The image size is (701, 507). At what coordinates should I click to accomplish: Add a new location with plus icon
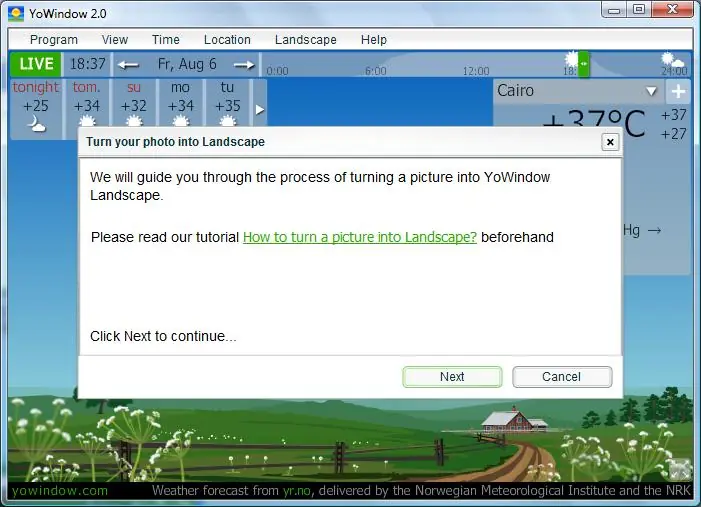tap(678, 92)
